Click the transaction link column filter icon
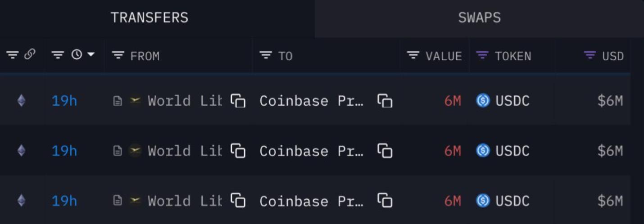The image size is (644, 224). click(12, 55)
